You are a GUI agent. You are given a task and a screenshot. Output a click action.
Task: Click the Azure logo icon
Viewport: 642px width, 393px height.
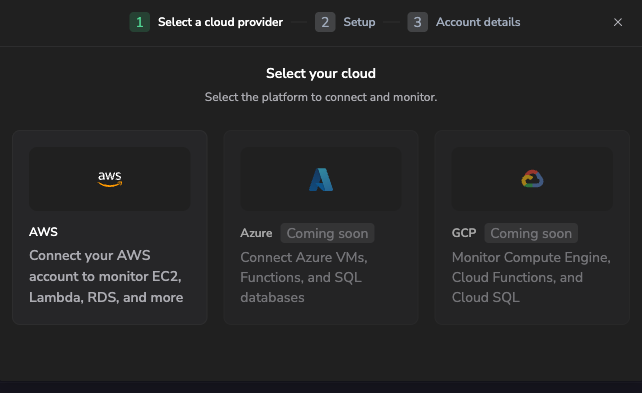pos(321,179)
